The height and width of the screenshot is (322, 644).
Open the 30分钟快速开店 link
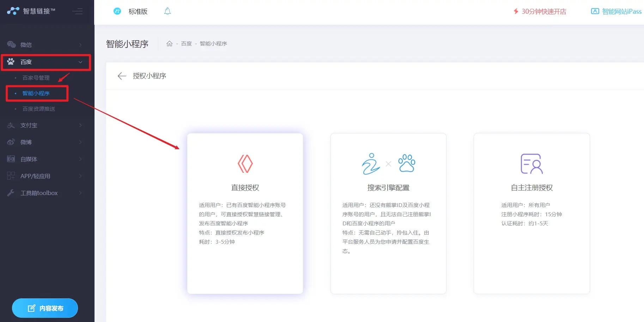coord(540,11)
